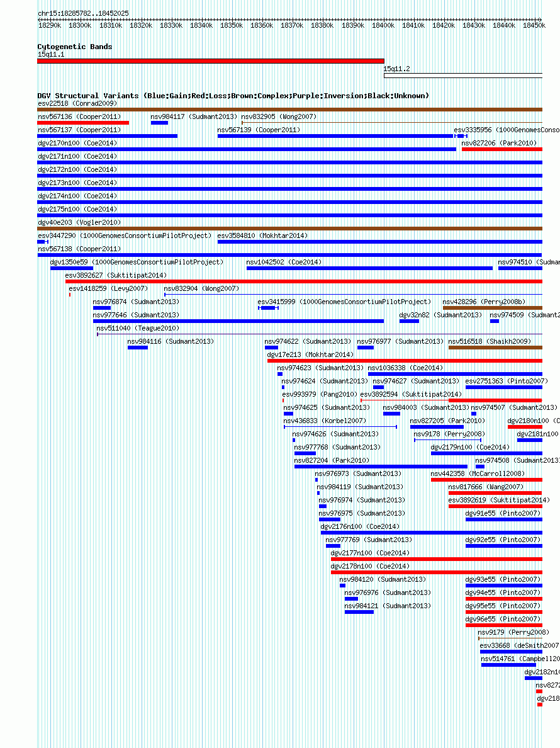Open the esv3892619 (Suktitipat2014) label
This screenshot has width=560, height=748.
(x=499, y=501)
